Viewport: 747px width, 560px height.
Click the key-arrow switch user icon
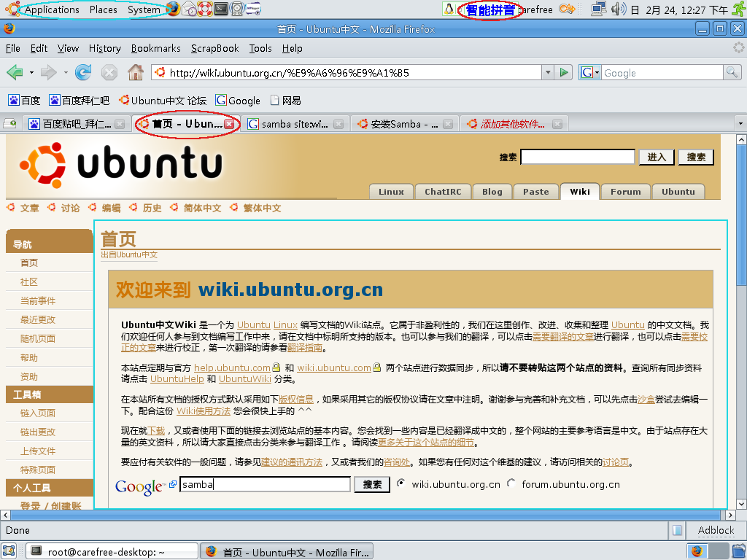(x=567, y=9)
